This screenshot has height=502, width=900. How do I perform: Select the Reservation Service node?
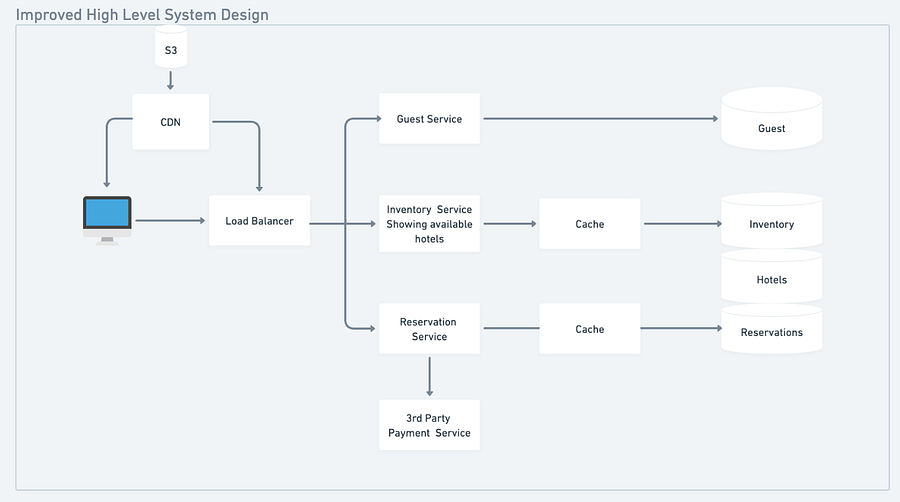[429, 329]
